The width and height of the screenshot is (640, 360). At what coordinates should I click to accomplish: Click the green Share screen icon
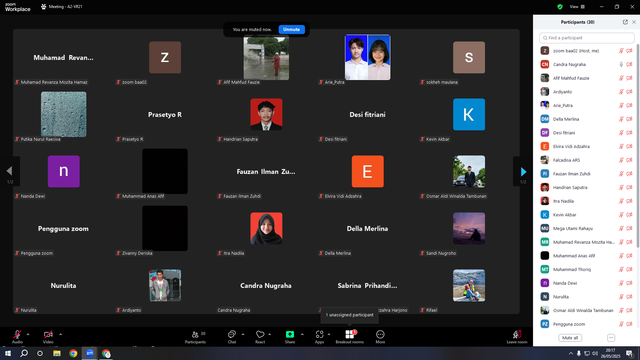tap(290, 334)
